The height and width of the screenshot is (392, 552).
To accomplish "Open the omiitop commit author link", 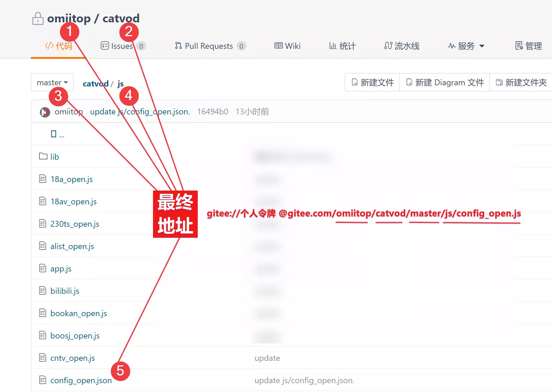I will (x=69, y=112).
